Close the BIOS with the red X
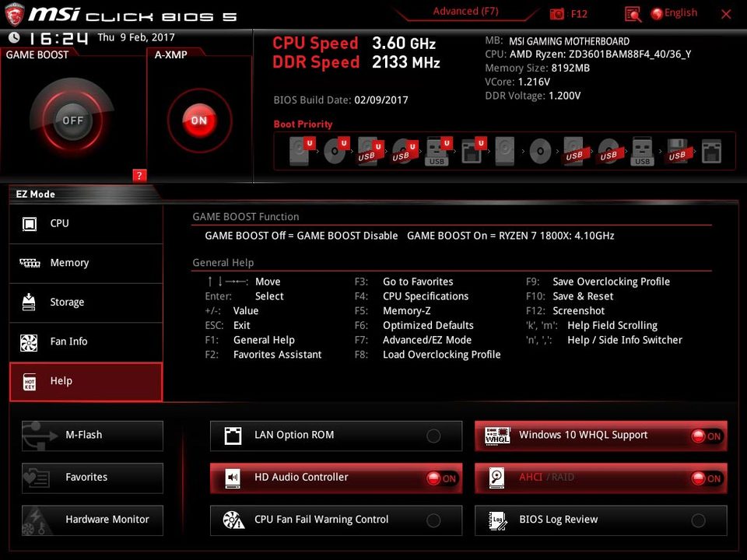The image size is (747, 560). click(x=726, y=14)
